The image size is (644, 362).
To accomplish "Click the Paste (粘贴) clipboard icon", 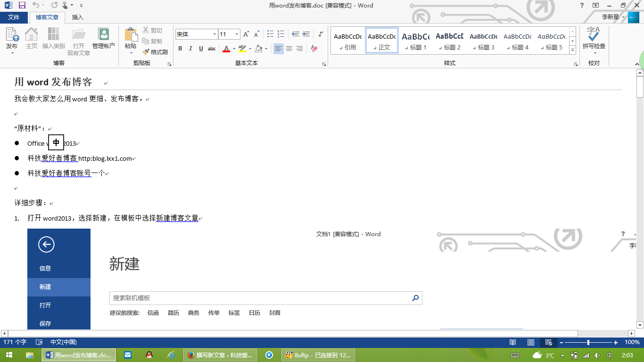I will coord(131,40).
